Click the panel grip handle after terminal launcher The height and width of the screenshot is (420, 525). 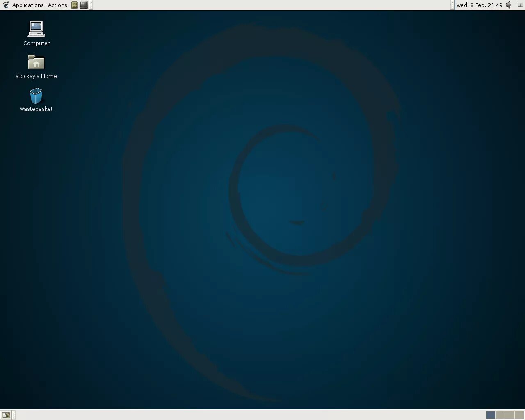tap(91, 5)
